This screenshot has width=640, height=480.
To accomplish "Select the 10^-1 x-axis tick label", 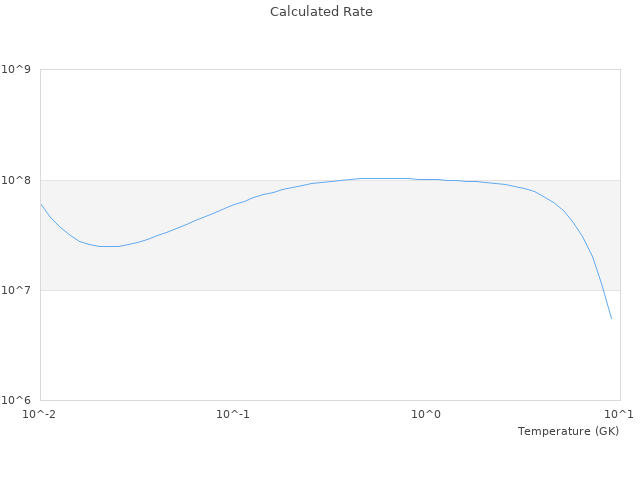I will click(x=233, y=414).
